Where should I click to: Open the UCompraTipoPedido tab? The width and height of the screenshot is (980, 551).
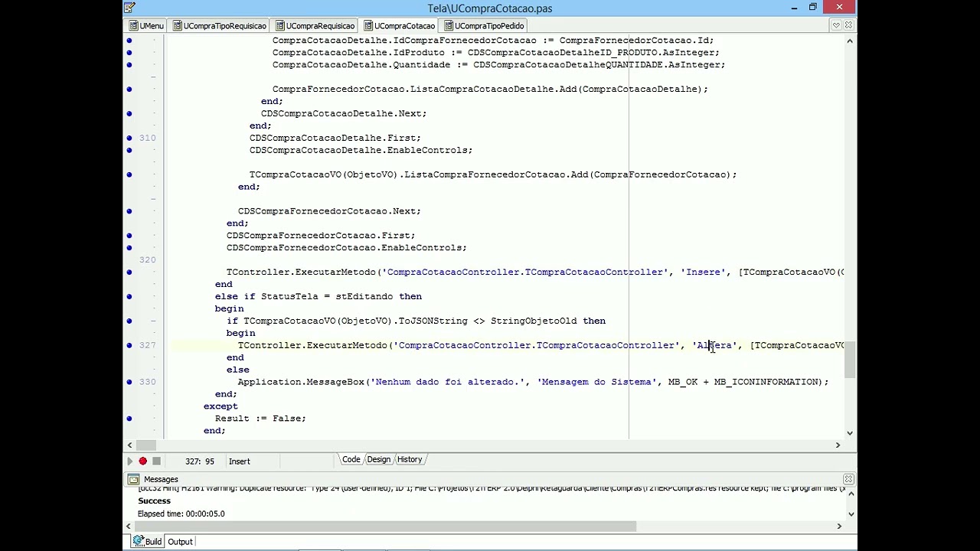(x=484, y=26)
